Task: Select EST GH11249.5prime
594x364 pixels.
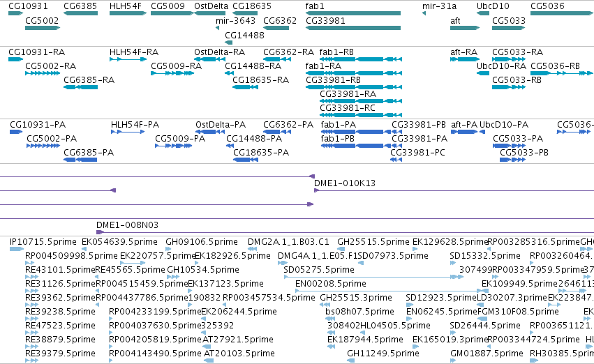Action: point(383,354)
